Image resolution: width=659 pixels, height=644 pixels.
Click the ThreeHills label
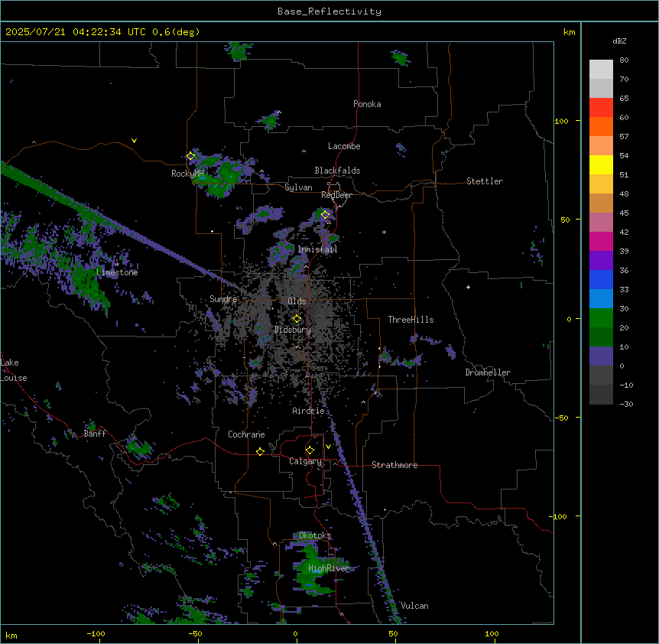[x=411, y=320]
